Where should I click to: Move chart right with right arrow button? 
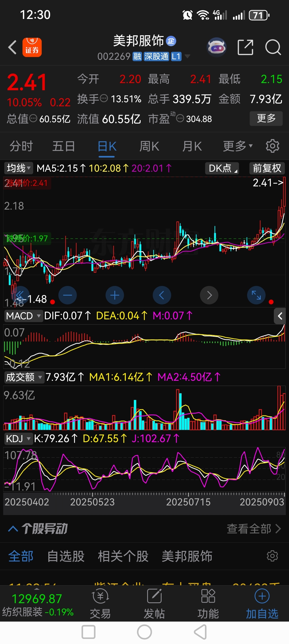(209, 295)
